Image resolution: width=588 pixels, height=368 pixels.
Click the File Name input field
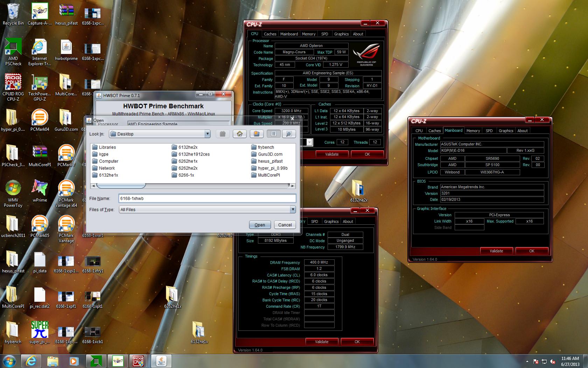207,198
